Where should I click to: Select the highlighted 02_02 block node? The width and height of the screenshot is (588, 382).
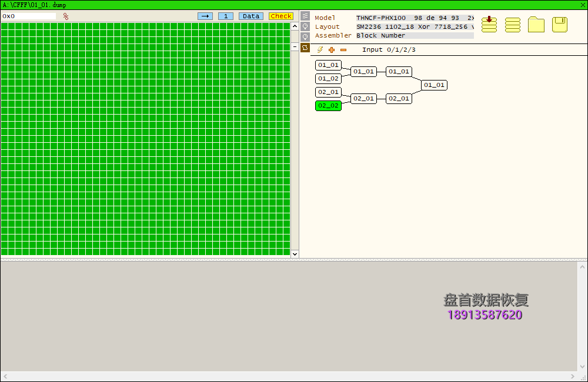328,105
